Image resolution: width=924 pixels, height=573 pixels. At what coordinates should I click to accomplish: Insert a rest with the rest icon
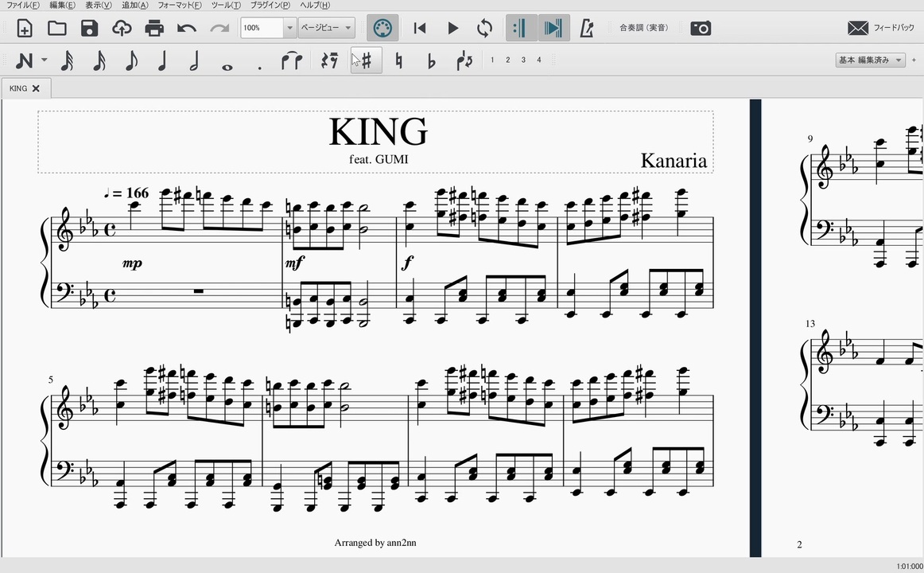point(329,60)
